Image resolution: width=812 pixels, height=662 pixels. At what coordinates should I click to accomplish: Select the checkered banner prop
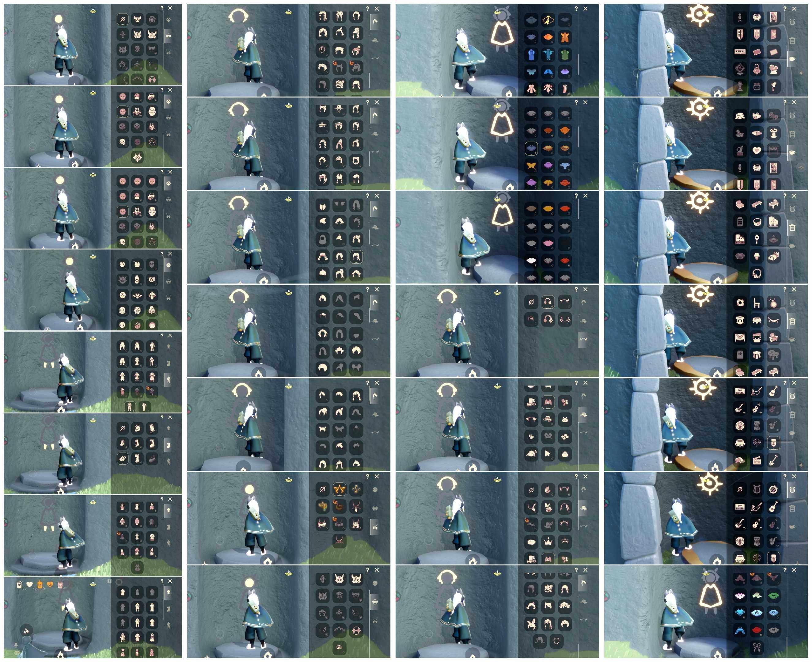773,150
